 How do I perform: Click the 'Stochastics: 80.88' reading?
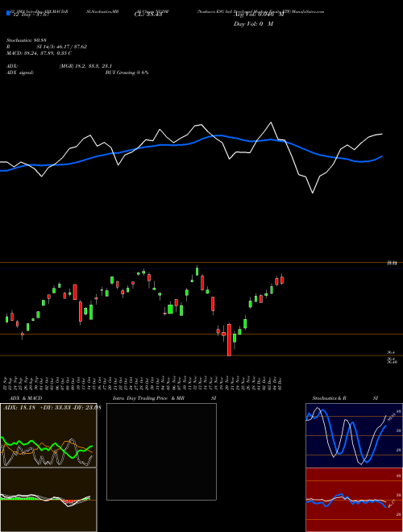click(27, 40)
